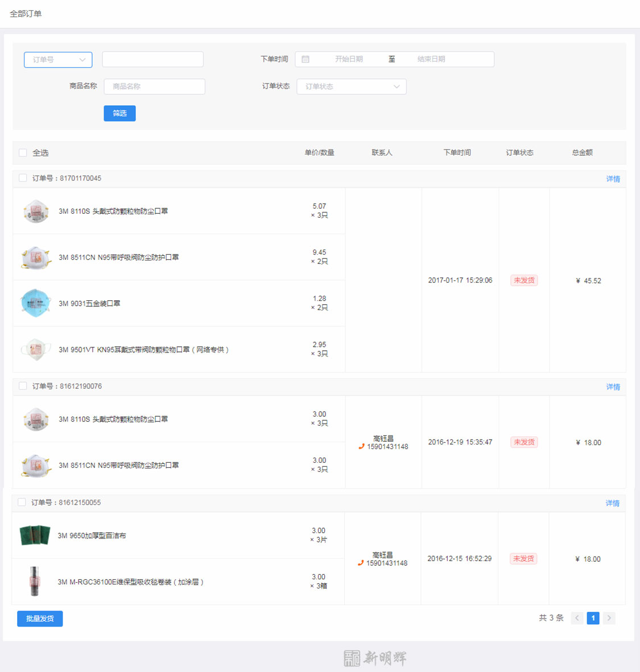
Task: Click 未发货 status tag of order 81612150055
Action: 523,559
